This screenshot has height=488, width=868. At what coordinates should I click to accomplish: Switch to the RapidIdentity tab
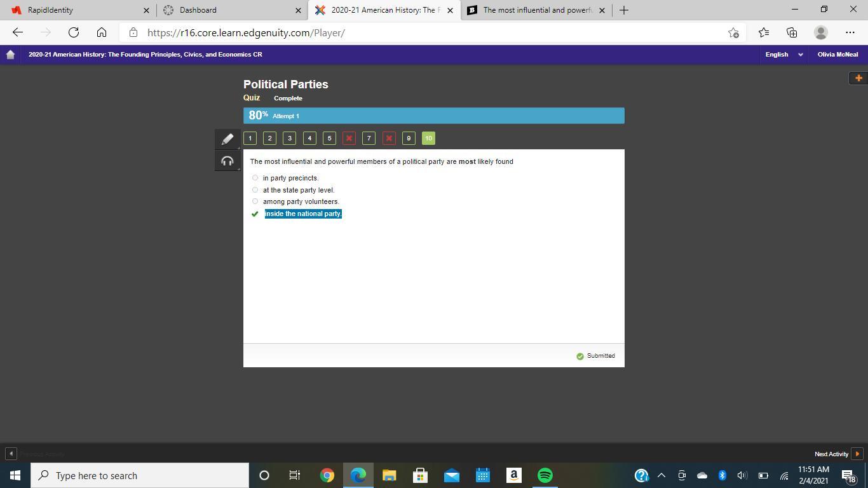coord(76,10)
